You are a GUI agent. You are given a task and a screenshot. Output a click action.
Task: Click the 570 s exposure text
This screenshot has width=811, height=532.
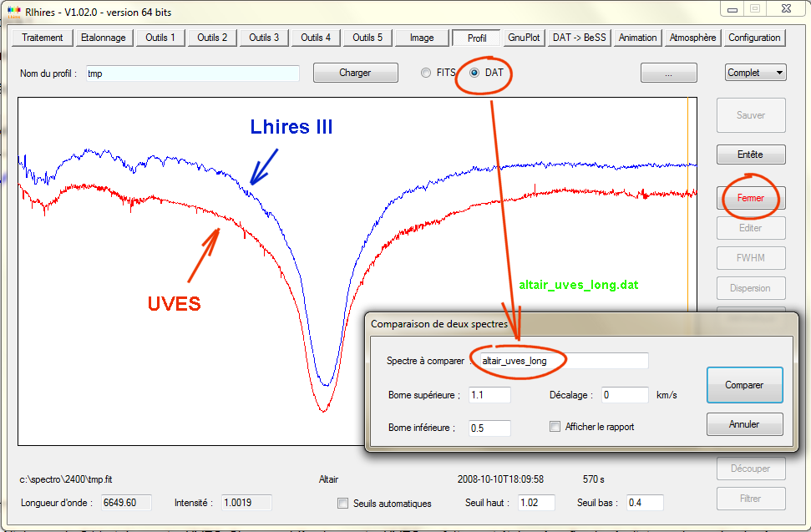(x=593, y=479)
